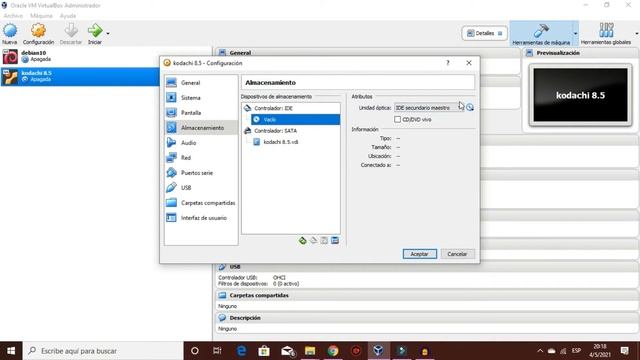Enable the CD/DVD vivo checkbox
The height and width of the screenshot is (360, 640).
[x=398, y=120]
